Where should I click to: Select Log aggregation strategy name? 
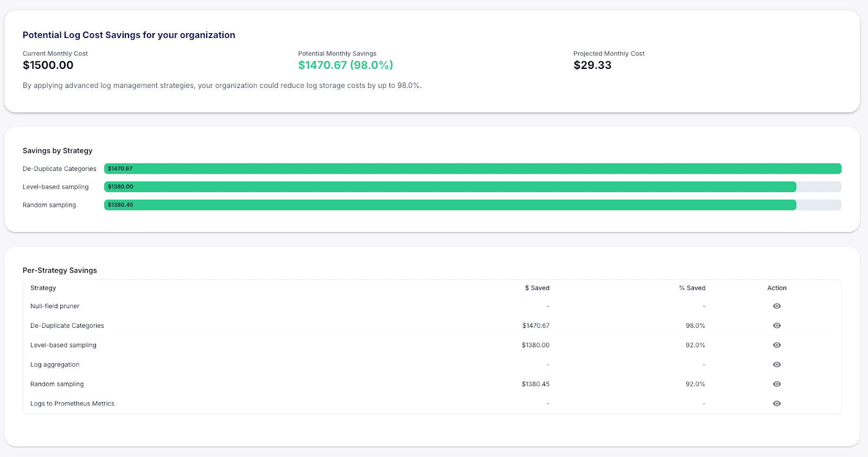[x=55, y=365]
